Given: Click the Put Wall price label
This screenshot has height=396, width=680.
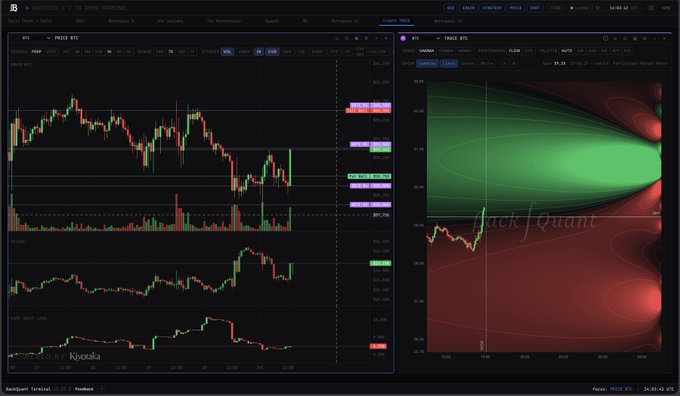Looking at the screenshot, I should pos(369,177).
